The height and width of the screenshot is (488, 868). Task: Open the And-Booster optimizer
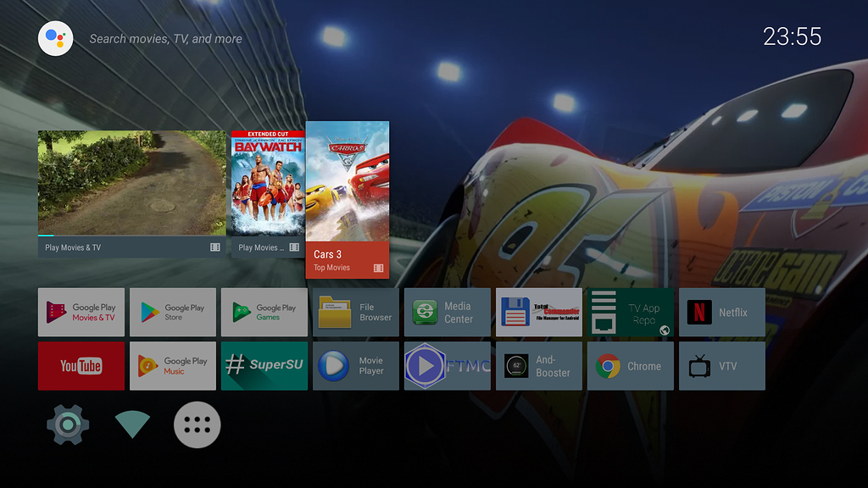coord(538,366)
